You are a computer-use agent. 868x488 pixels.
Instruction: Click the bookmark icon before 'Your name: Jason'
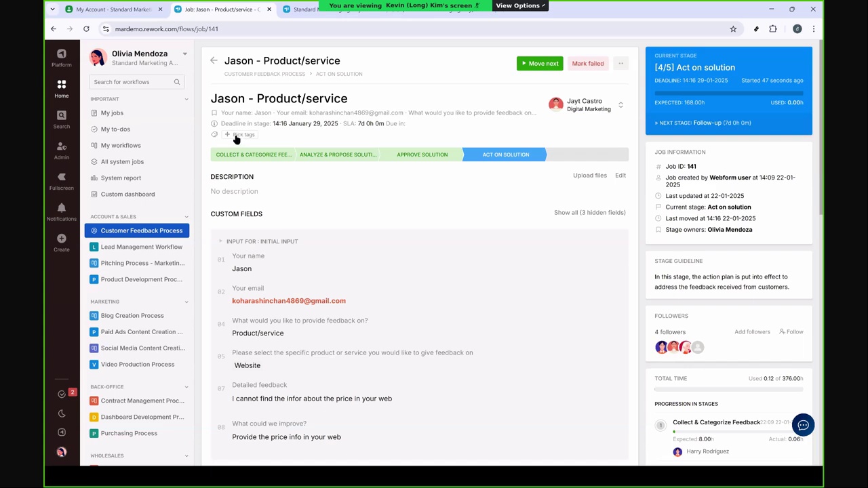click(214, 113)
